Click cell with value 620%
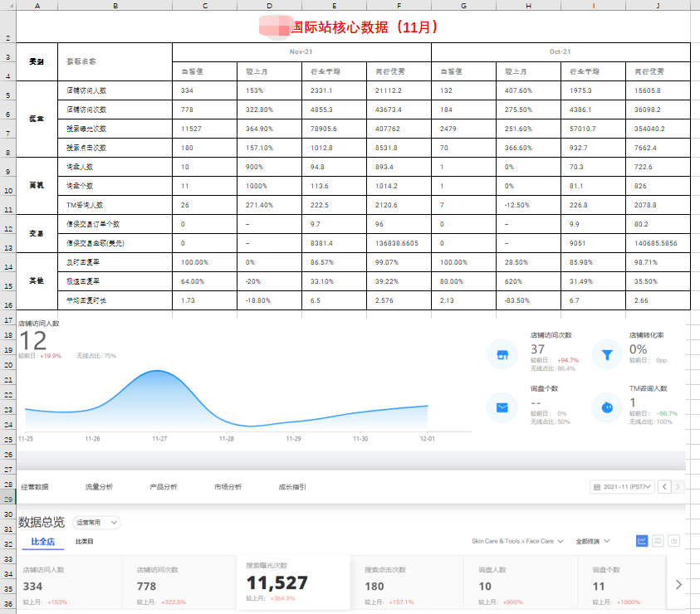 point(529,281)
